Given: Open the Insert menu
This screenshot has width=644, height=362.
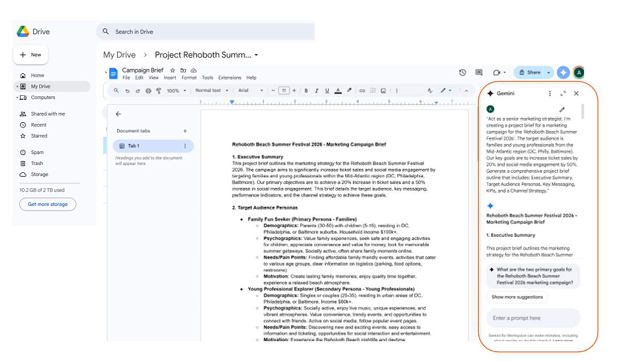Looking at the screenshot, I should pos(170,78).
